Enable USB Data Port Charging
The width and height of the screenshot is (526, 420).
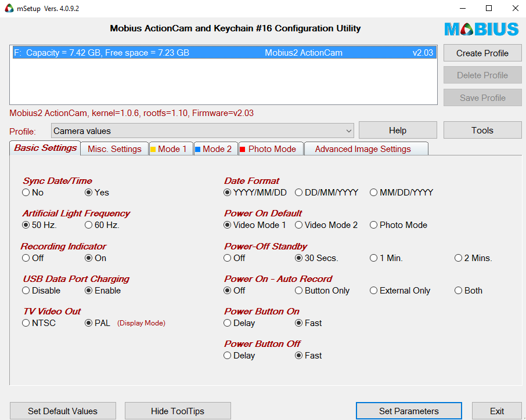pyautogui.click(x=103, y=291)
